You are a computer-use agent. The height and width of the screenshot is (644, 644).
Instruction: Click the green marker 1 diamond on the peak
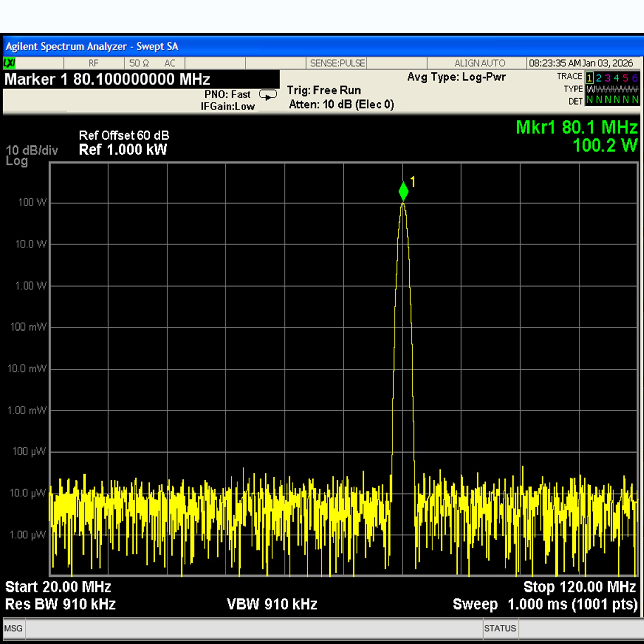click(x=403, y=191)
